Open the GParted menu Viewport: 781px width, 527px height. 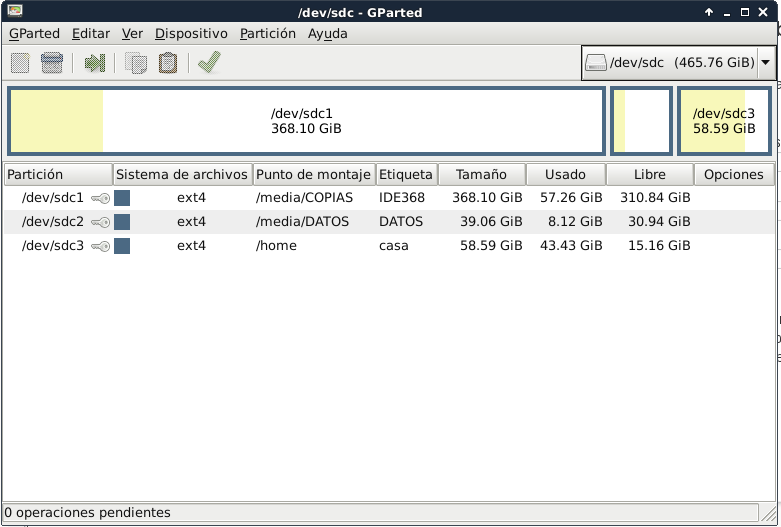[x=34, y=33]
